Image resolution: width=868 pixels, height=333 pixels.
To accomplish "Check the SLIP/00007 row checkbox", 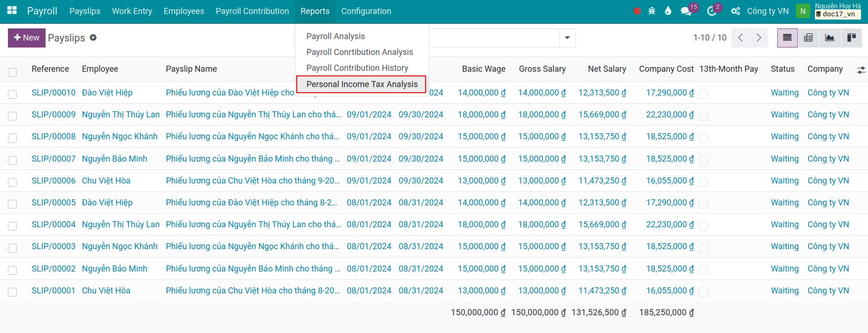I will (13, 160).
